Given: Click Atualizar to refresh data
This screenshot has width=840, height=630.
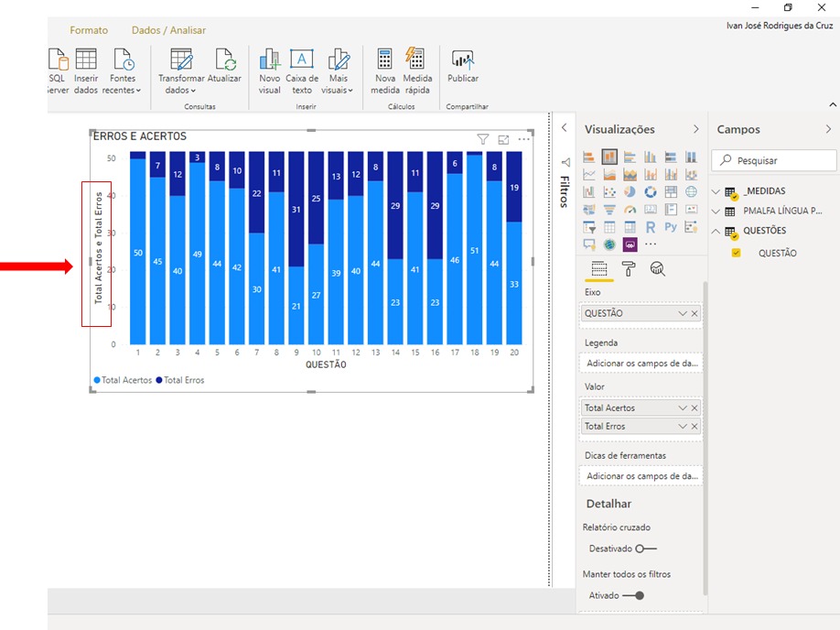Looking at the screenshot, I should [x=224, y=66].
